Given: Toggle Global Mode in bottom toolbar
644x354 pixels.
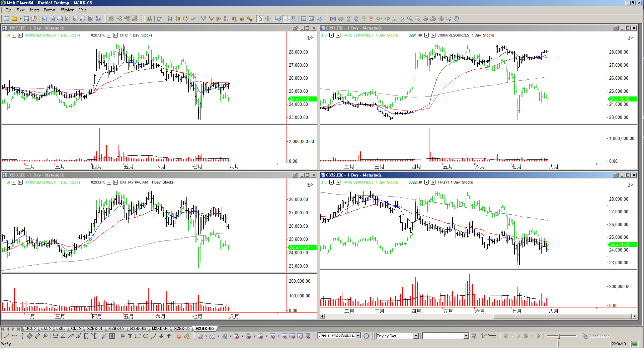Looking at the screenshot, I should tap(596, 336).
